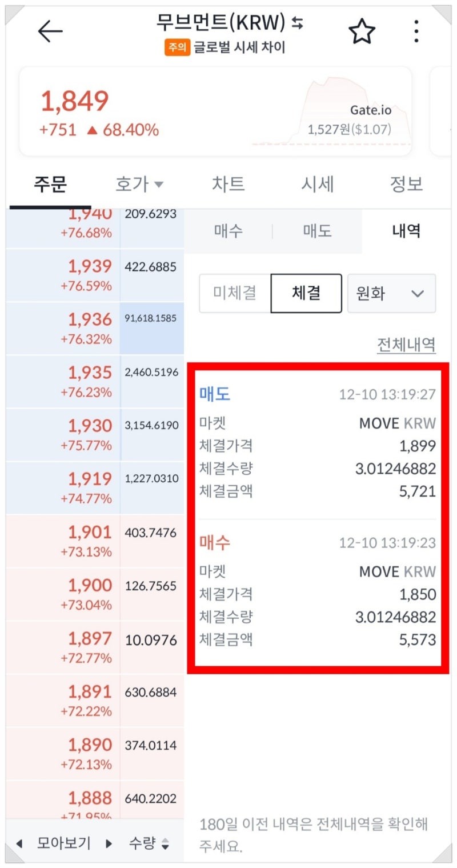Open the three-dot options menu
The width and height of the screenshot is (457, 868).
point(416,31)
